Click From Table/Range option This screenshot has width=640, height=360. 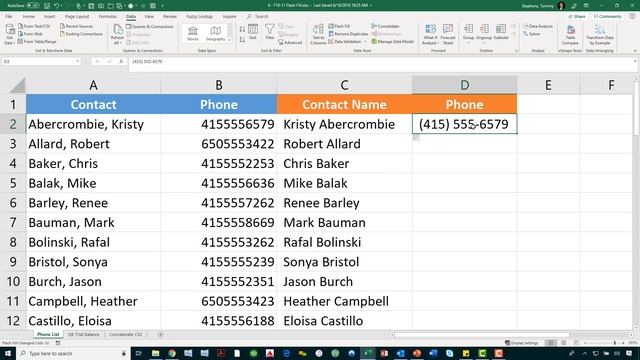[x=37, y=41]
